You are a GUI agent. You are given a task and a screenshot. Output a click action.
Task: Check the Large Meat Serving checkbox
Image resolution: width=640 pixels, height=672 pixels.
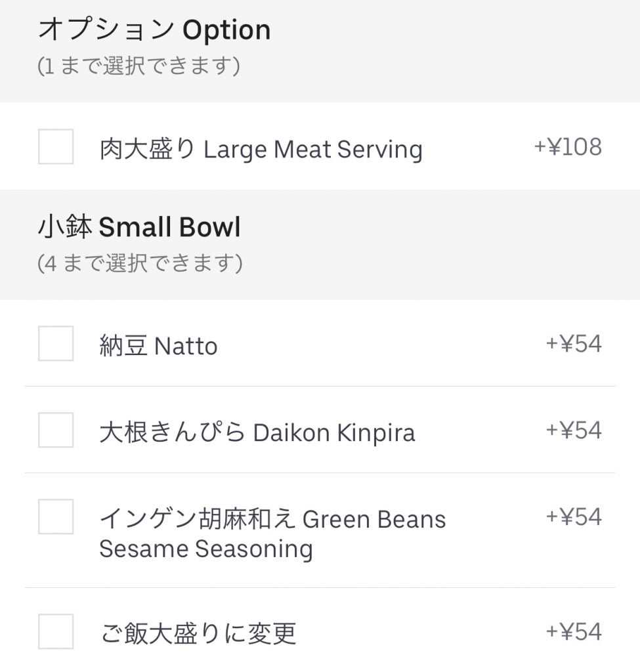pos(56,146)
